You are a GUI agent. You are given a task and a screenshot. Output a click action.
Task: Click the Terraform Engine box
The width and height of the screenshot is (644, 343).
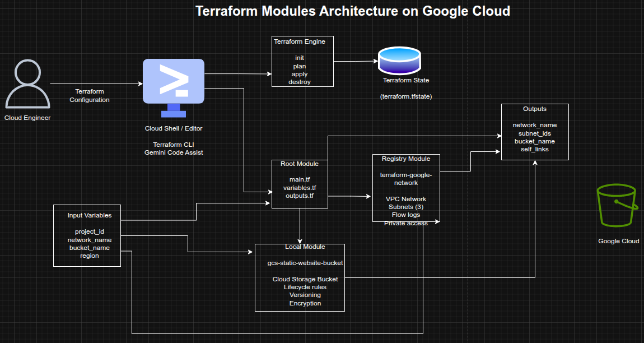pyautogui.click(x=302, y=62)
